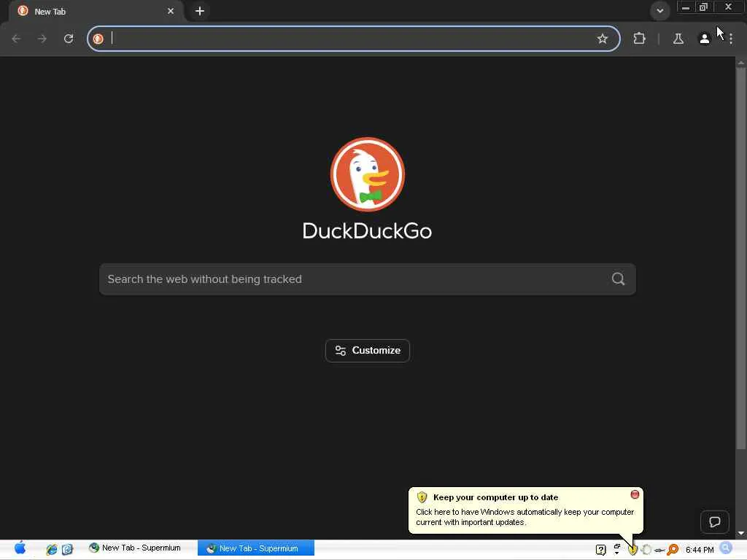Click the 6:44 PM system clock

click(700, 550)
